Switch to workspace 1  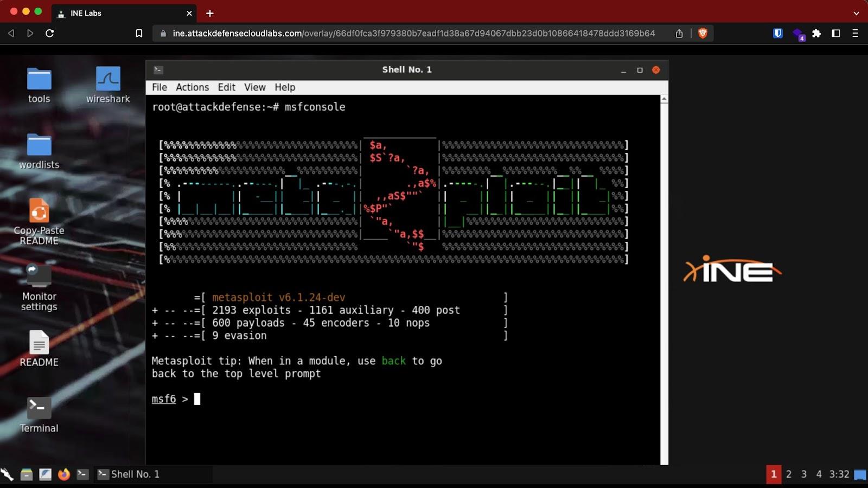click(x=774, y=474)
